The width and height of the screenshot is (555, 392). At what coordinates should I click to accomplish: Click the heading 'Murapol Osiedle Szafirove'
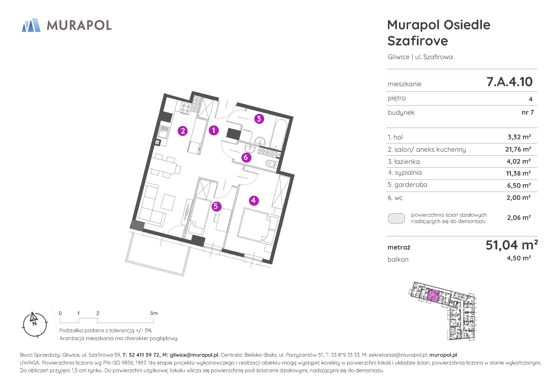coord(439,33)
